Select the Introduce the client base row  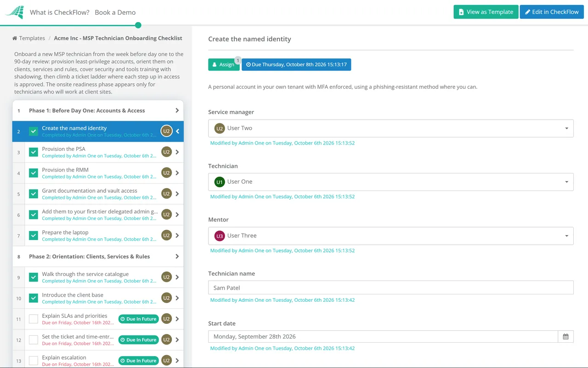point(98,298)
